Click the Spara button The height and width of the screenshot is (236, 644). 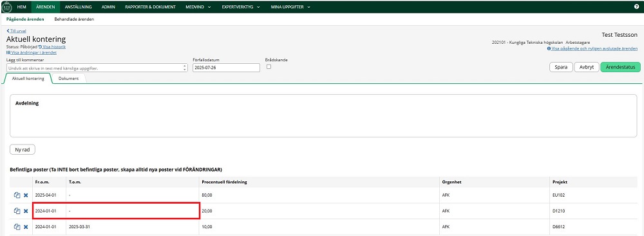[x=561, y=67]
